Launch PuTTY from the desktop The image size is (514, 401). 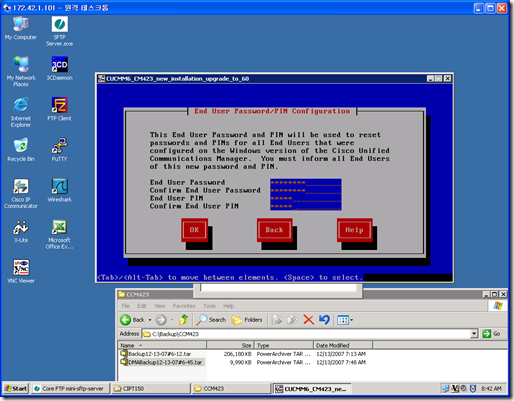click(x=59, y=150)
